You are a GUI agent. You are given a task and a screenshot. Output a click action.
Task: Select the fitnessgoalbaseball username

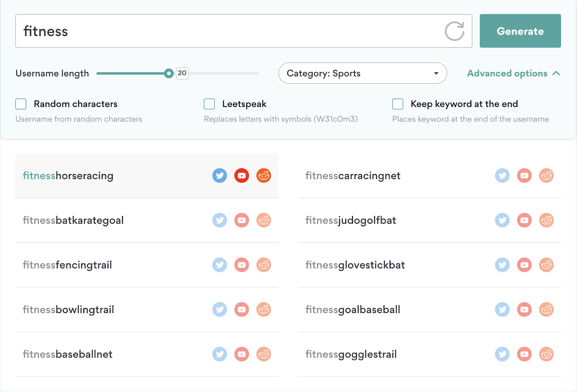353,310
